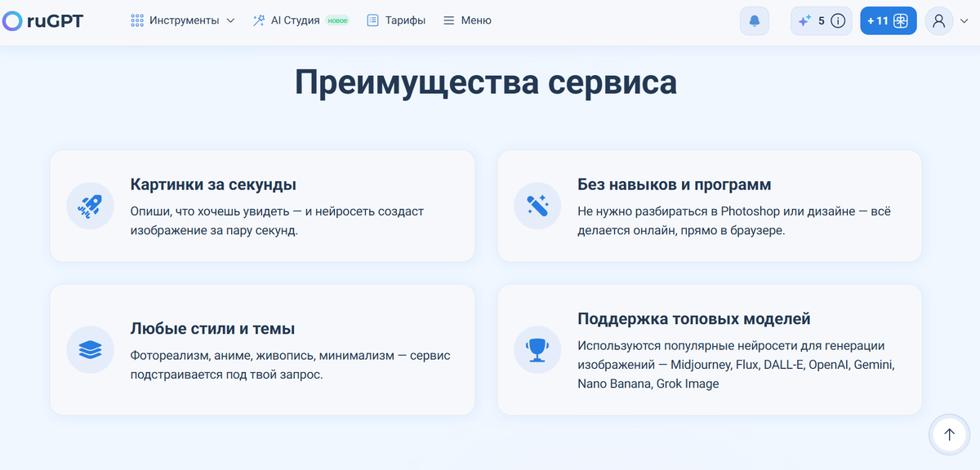Click the layers icon for Любые стили и темы
The width and height of the screenshot is (980, 470).
[x=90, y=349]
